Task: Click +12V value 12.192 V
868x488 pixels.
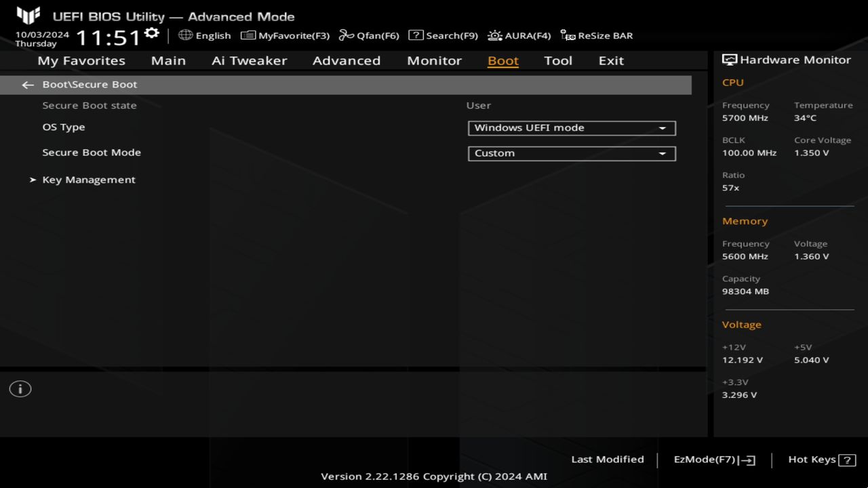Action: point(743,361)
